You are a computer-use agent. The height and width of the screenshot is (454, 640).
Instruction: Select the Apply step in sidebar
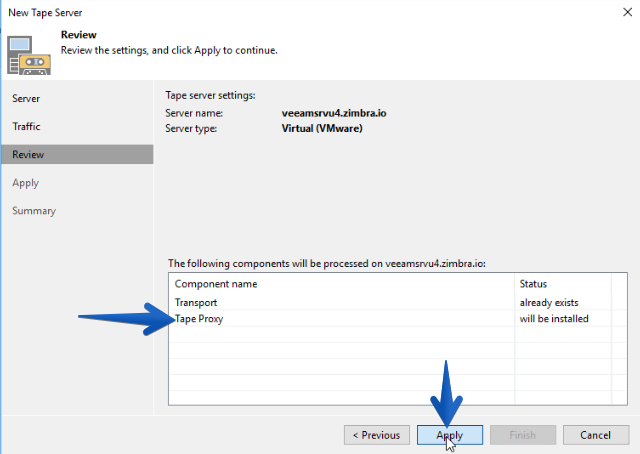tap(25, 183)
